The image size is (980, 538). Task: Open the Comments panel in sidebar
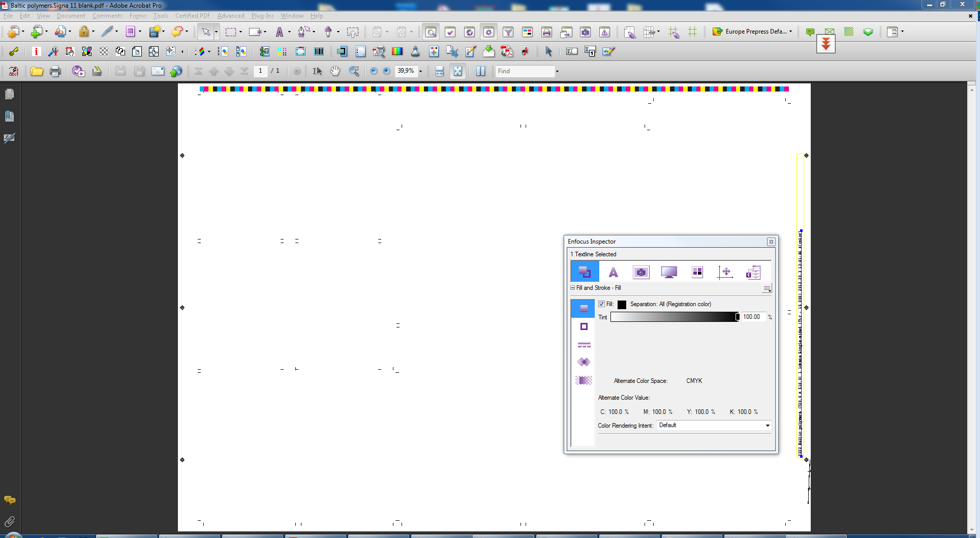pos(10,500)
